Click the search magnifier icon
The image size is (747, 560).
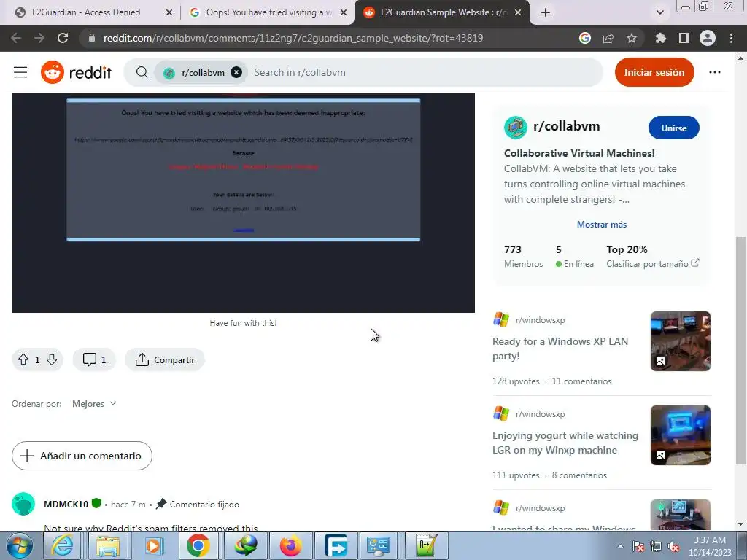pos(142,72)
